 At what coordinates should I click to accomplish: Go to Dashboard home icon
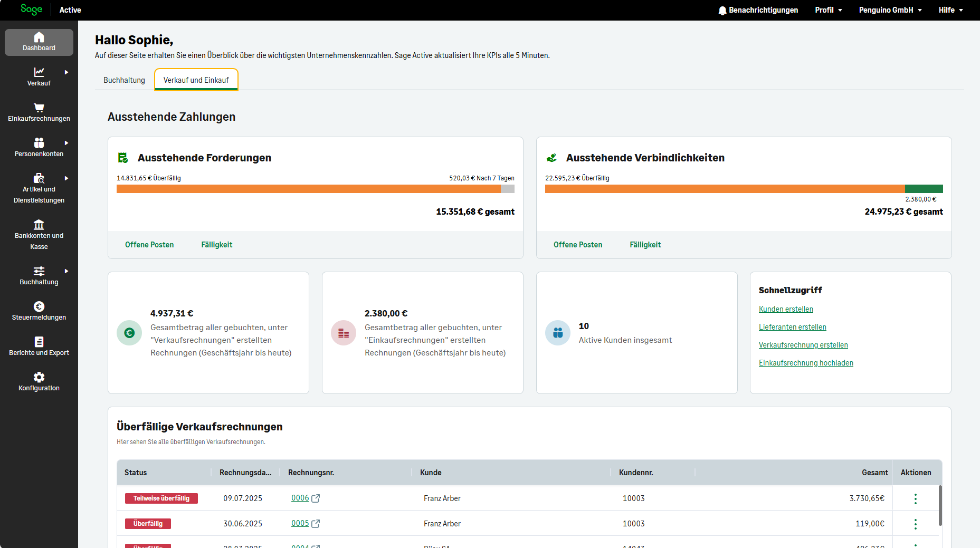coord(39,37)
